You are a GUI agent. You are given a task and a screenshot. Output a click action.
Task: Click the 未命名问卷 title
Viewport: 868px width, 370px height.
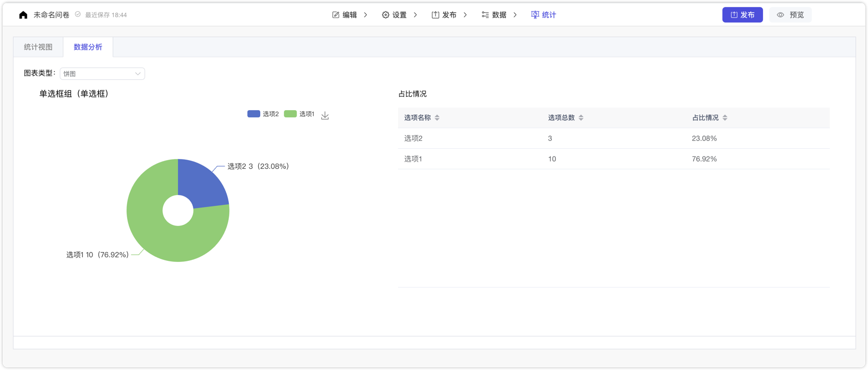pyautogui.click(x=51, y=15)
